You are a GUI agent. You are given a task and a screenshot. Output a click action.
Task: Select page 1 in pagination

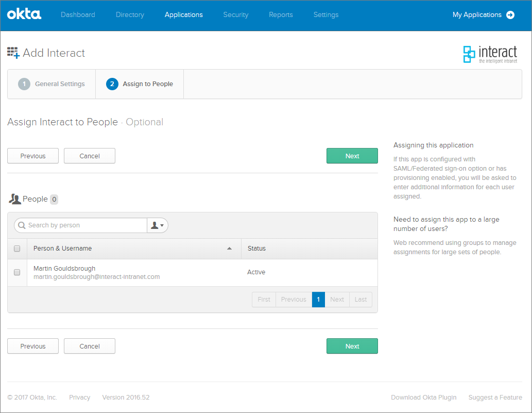click(319, 300)
